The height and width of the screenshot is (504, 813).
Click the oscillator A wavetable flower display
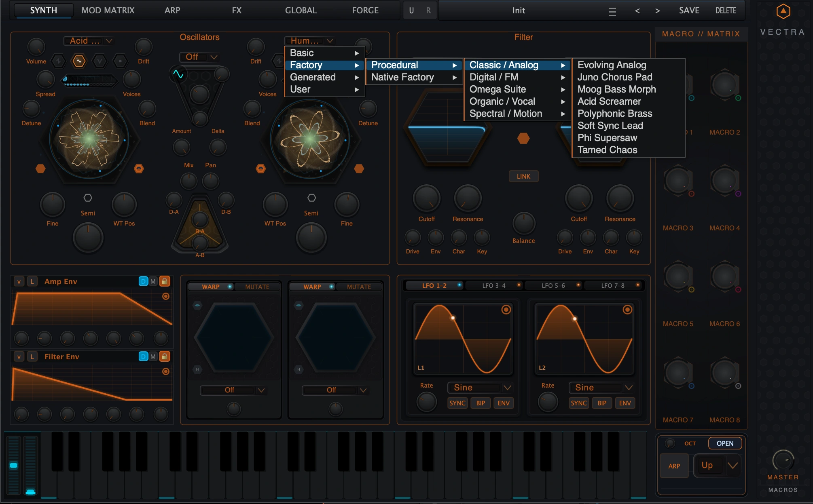click(89, 139)
